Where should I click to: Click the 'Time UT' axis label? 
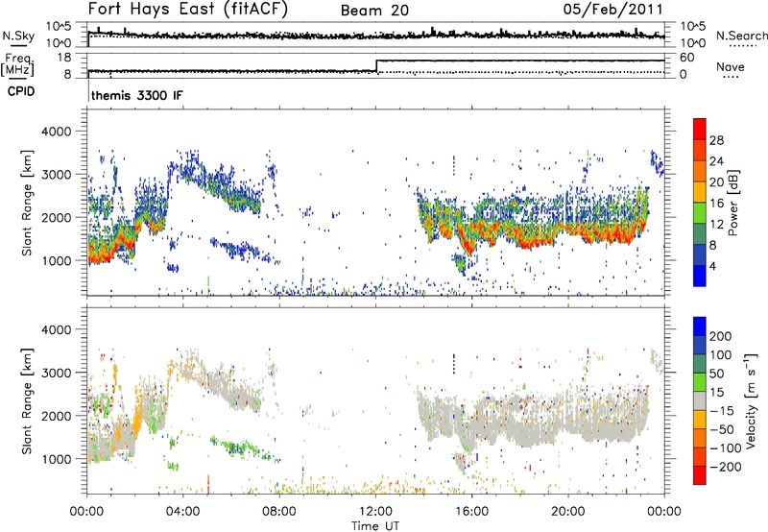coord(375,526)
